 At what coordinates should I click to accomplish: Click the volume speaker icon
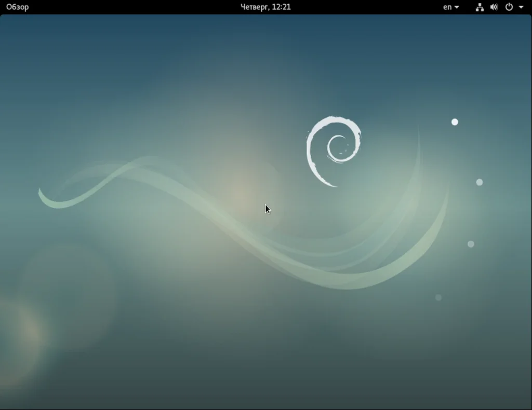point(494,7)
